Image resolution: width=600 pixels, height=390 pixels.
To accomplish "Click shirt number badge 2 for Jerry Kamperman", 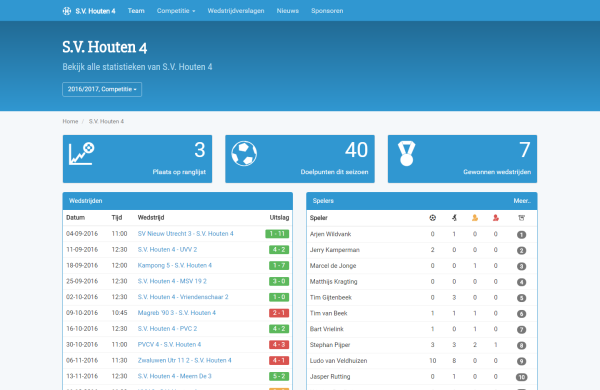I will coord(521,250).
